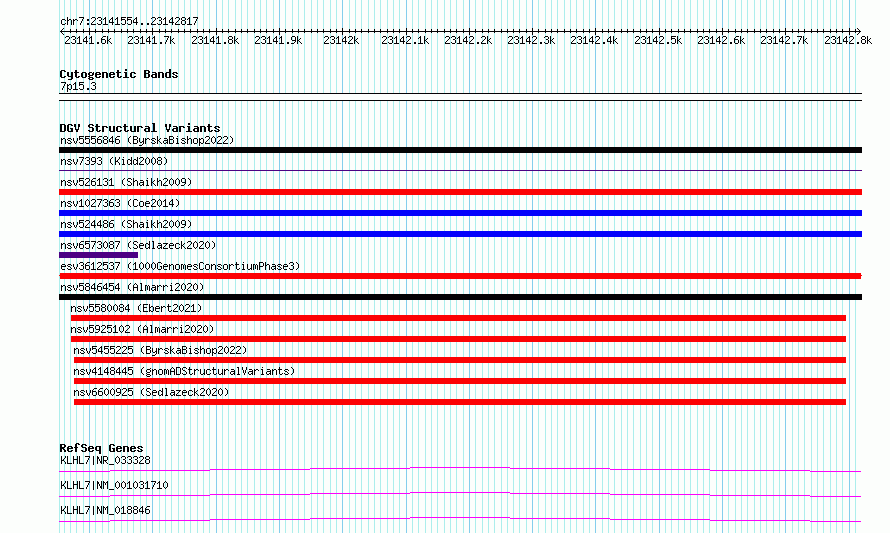Click the red nsv6600925 variant bar
890x533 pixels.
point(460,402)
